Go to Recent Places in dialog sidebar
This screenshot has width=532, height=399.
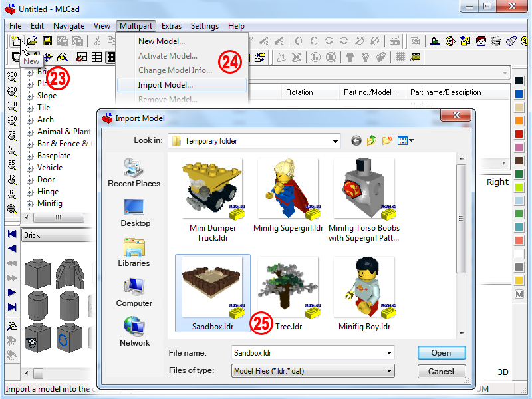(134, 173)
